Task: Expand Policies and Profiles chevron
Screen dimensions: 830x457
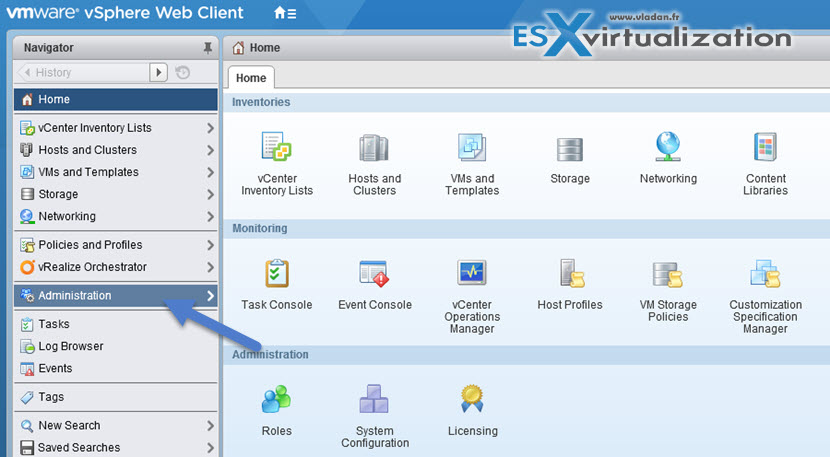Action: [210, 245]
